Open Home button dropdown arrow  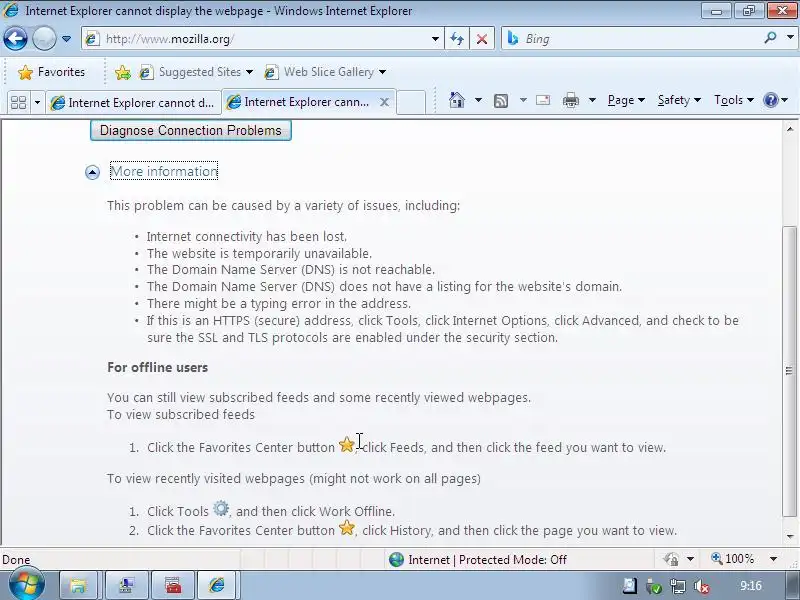click(478, 100)
